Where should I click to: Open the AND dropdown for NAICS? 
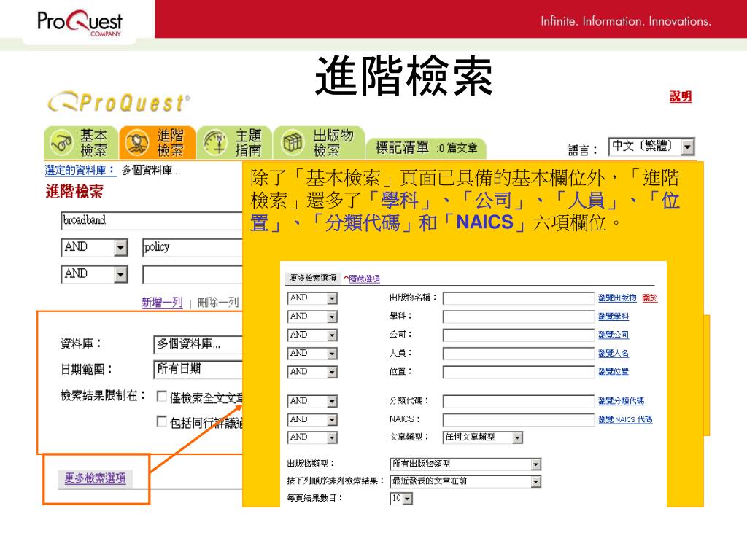(x=312, y=419)
